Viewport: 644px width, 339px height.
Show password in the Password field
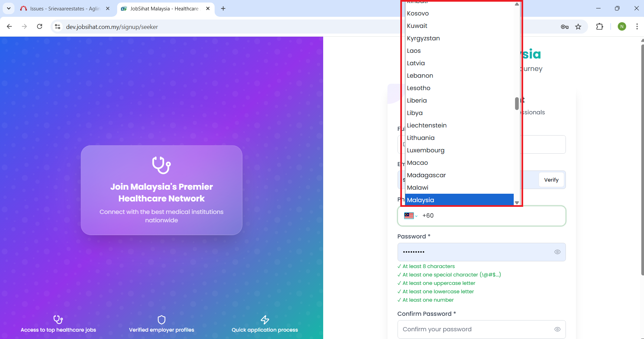click(x=557, y=252)
